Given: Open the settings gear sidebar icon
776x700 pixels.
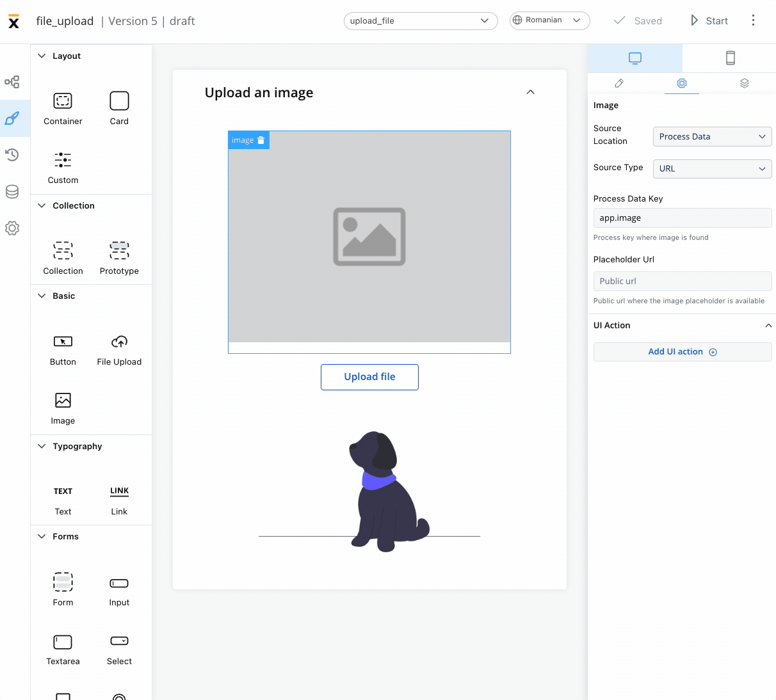Looking at the screenshot, I should pos(12,228).
